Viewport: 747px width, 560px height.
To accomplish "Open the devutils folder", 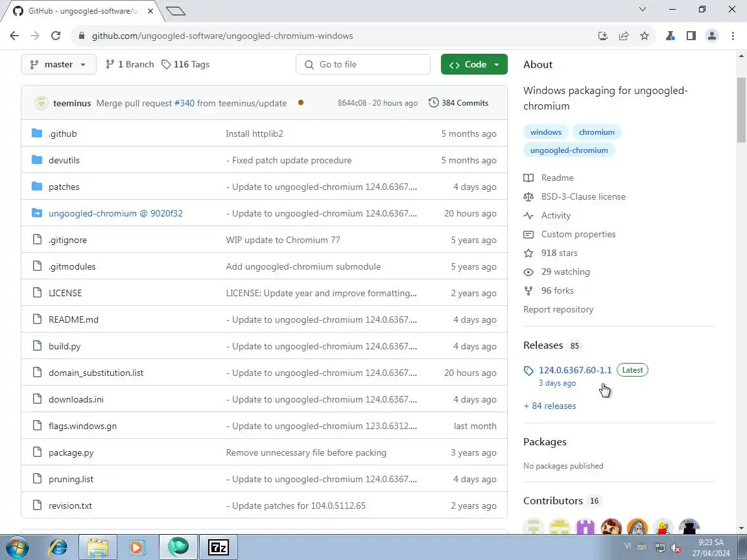I will tap(64, 161).
